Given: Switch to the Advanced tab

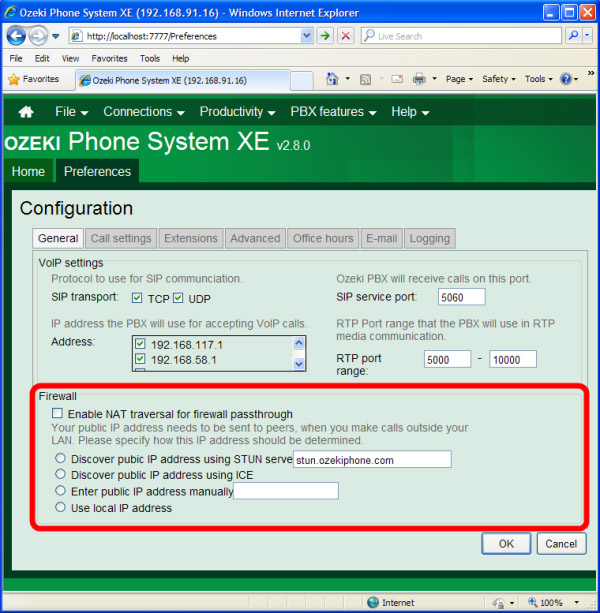Looking at the screenshot, I should 255,238.
